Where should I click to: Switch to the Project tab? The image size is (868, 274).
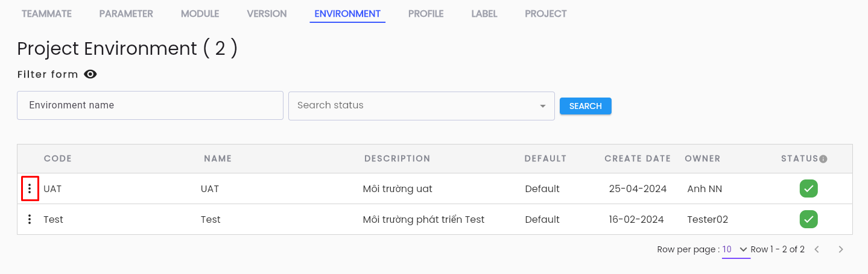click(546, 13)
